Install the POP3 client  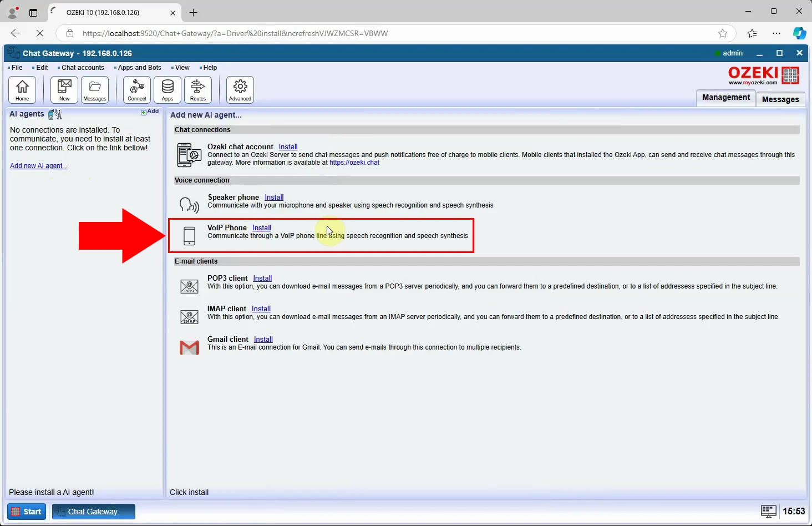coord(262,279)
